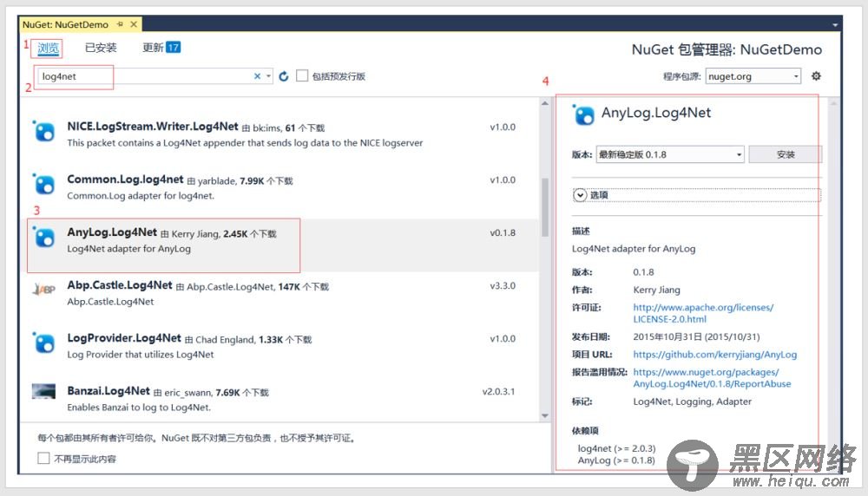
Task: Open the tab well dropdown arrow
Action: tap(835, 25)
